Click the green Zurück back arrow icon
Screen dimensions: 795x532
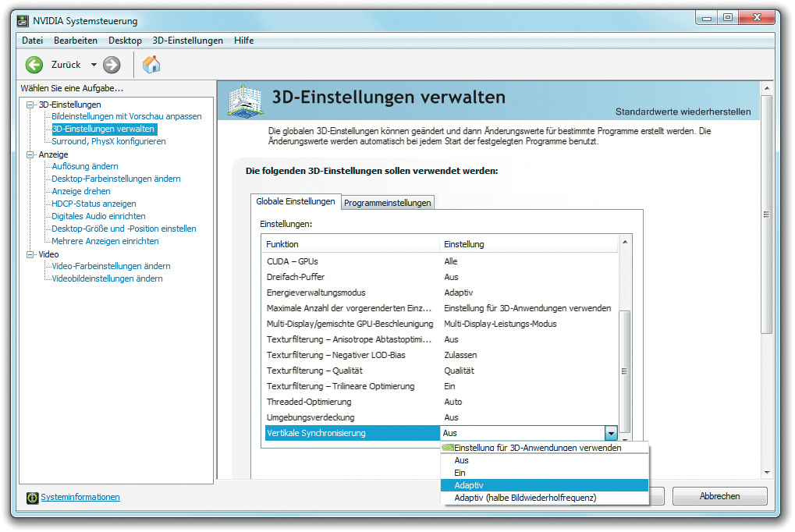pyautogui.click(x=34, y=65)
